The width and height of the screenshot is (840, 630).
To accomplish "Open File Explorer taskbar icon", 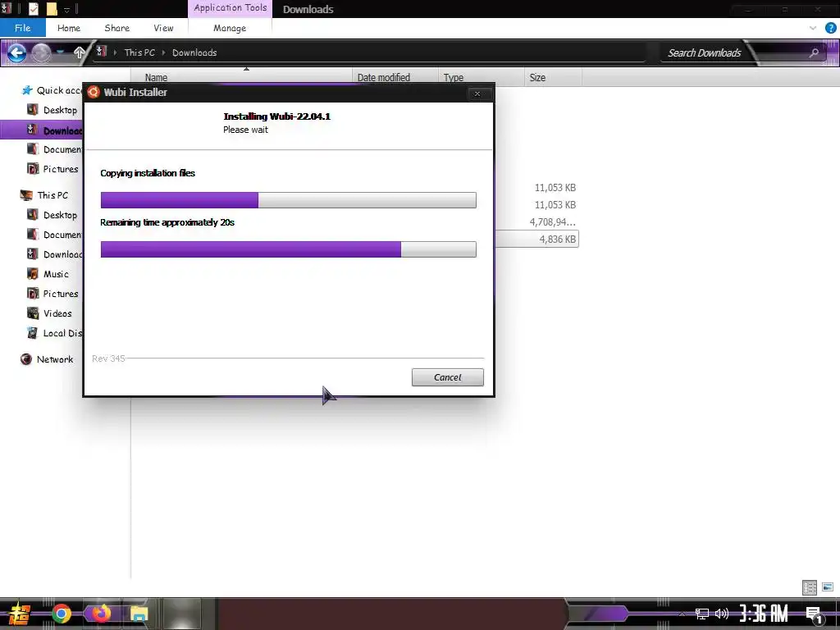I will (139, 614).
